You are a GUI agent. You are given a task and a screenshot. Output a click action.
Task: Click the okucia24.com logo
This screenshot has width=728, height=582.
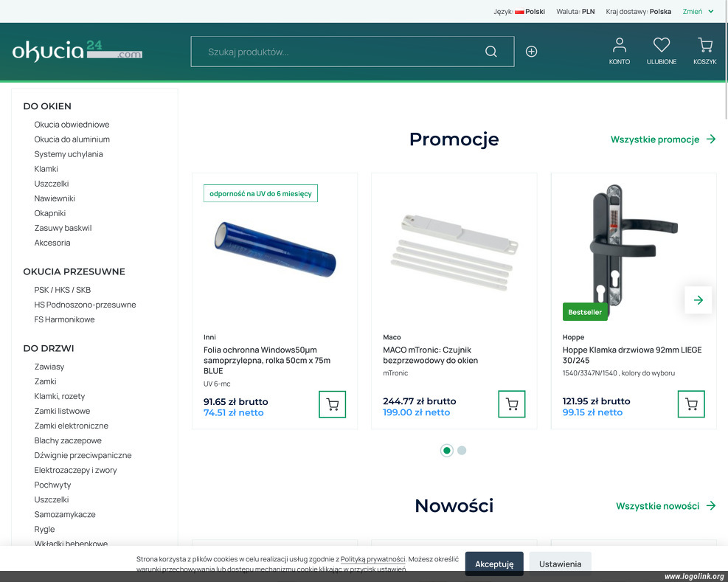77,51
